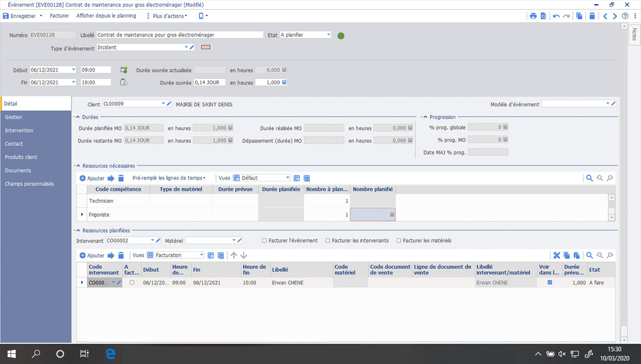Image resolution: width=641 pixels, height=364 pixels.
Task: Collapse the Durées section
Action: click(78, 117)
